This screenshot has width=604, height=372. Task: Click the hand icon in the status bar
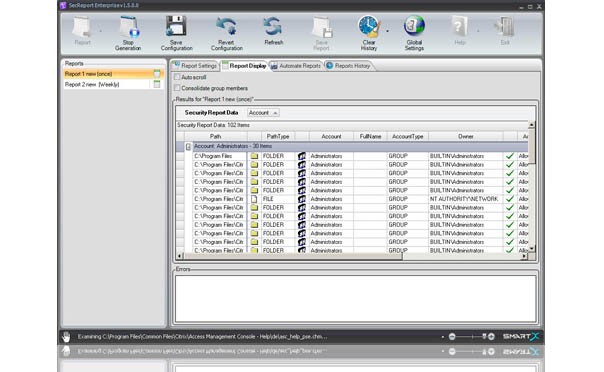66,337
